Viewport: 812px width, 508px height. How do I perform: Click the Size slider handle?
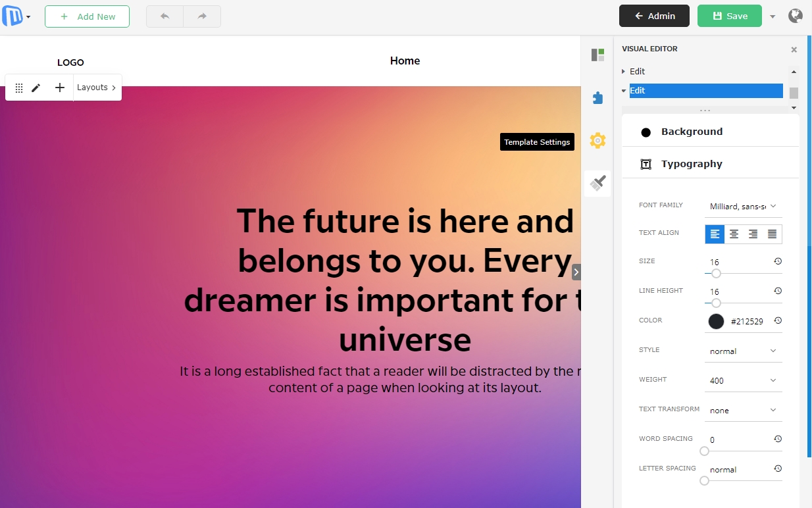tap(716, 273)
